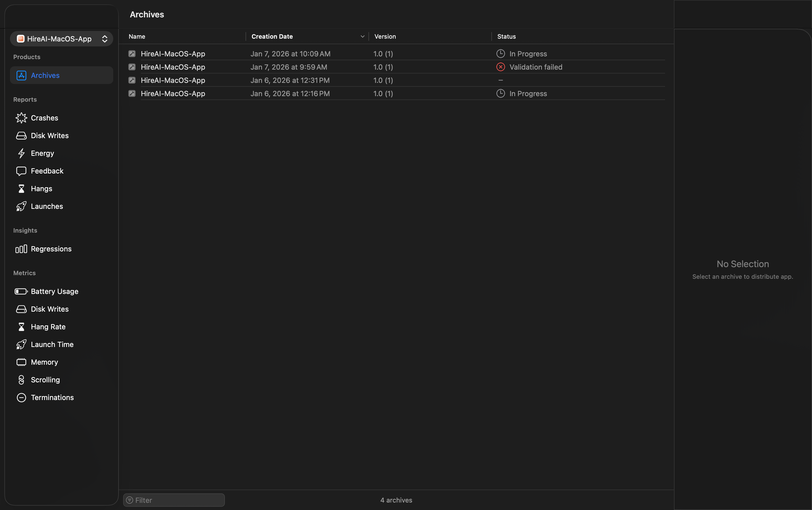Open the Launches rocket report
The height and width of the screenshot is (510, 812).
[x=46, y=206]
